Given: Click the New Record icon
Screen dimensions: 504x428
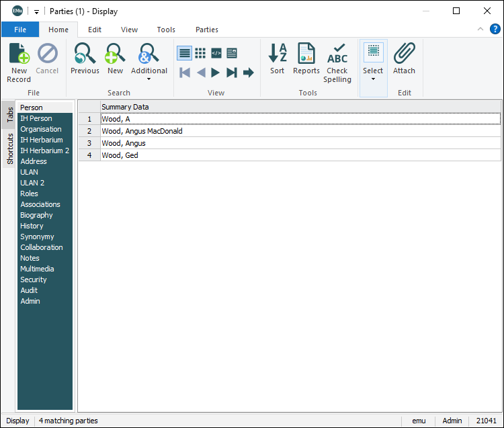Looking at the screenshot, I should [x=19, y=54].
